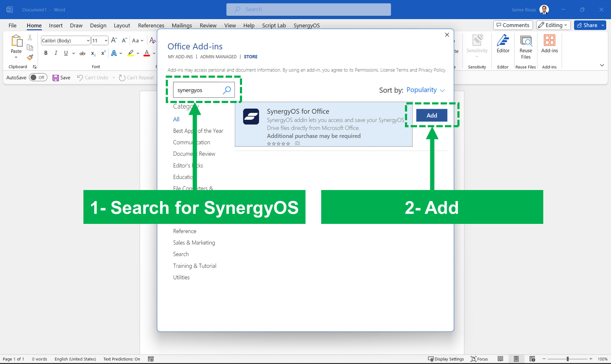Screen dimensions: 611x364
Task: Open Read Mode view icon
Action: tap(500, 359)
